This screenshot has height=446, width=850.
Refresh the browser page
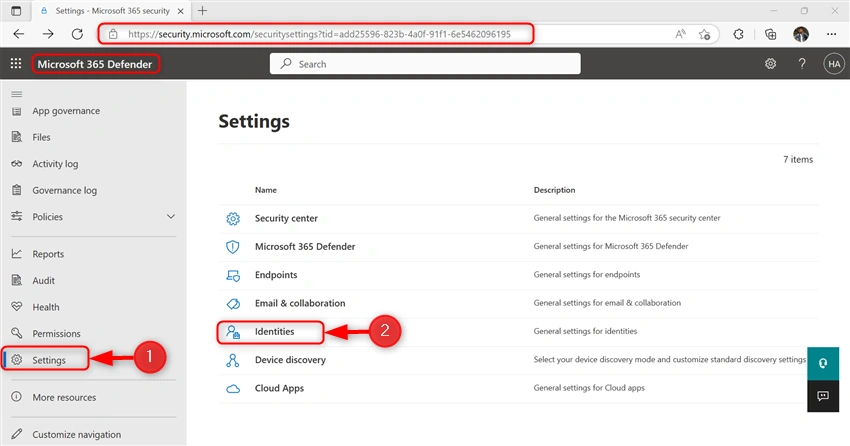coord(77,34)
